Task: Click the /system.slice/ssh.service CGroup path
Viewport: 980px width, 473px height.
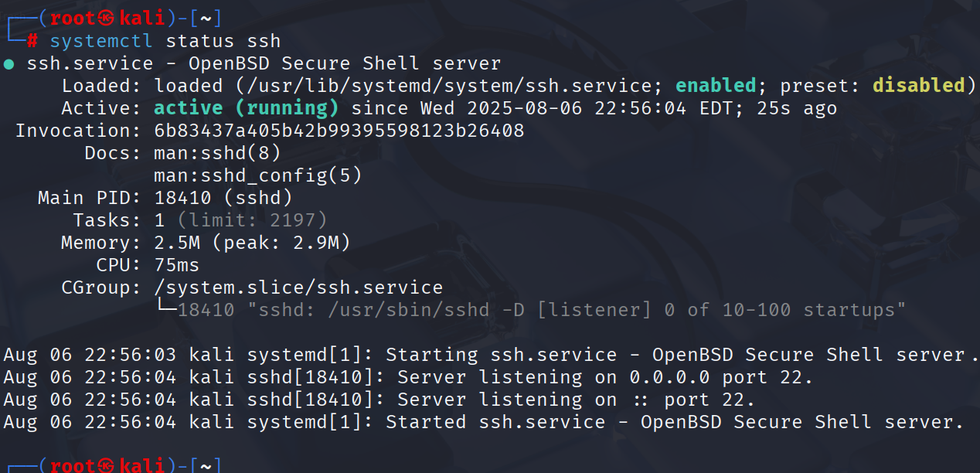Action: [299, 288]
